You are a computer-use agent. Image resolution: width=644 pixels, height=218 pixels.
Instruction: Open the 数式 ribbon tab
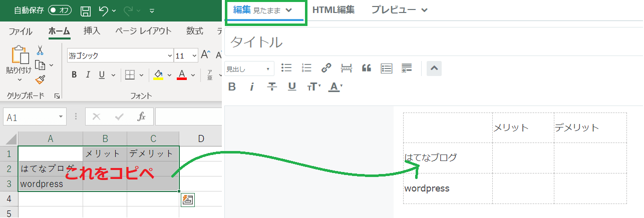(195, 31)
